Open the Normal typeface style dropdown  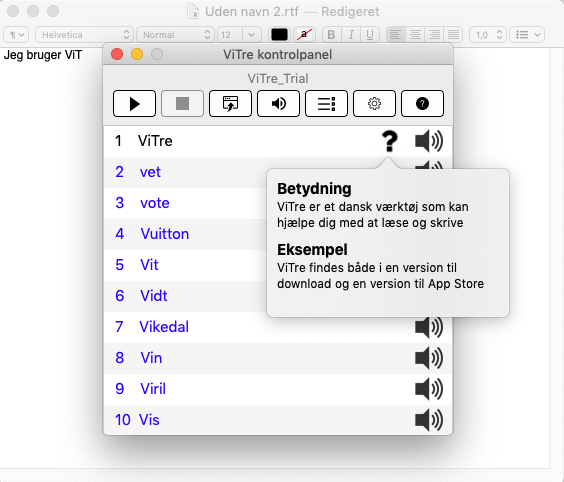click(x=176, y=35)
